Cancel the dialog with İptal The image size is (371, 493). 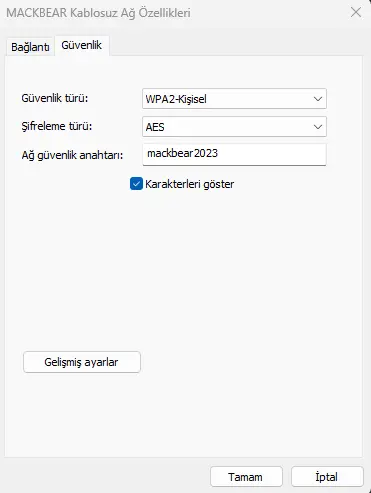(x=327, y=477)
